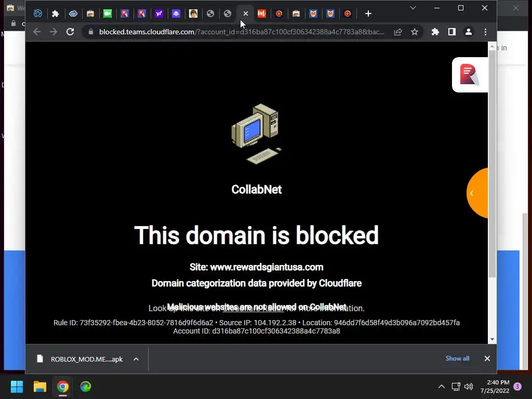Click the vertical scrollbar up arrow
Screen dimensions: 532x399
(493, 46)
